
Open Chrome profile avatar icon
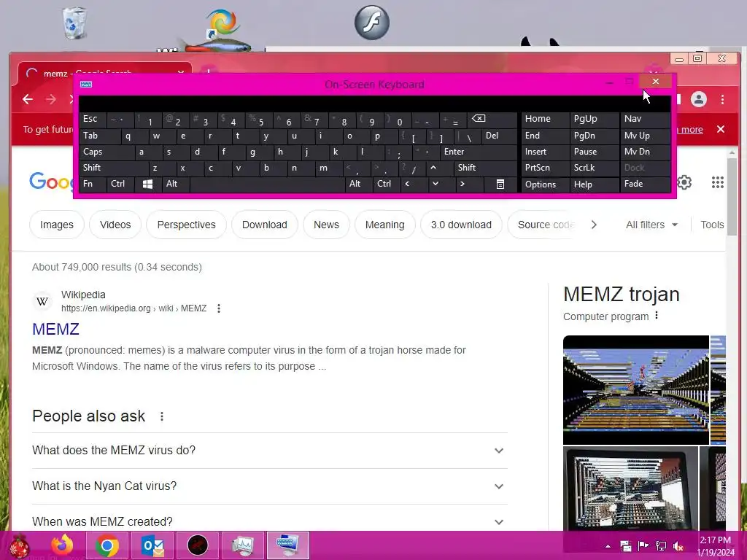pyautogui.click(x=699, y=99)
